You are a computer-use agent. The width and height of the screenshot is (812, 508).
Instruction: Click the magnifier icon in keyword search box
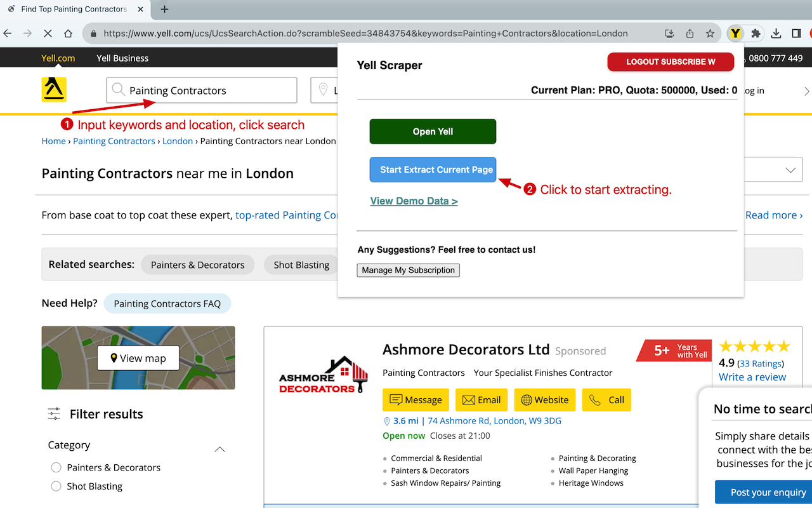[118, 90]
